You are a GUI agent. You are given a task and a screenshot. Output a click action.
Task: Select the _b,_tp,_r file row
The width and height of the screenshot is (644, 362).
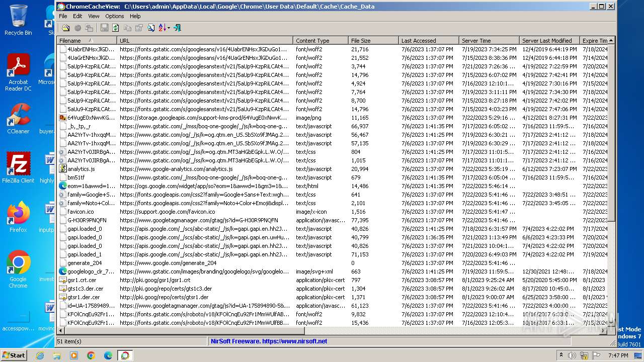pyautogui.click(x=333, y=126)
